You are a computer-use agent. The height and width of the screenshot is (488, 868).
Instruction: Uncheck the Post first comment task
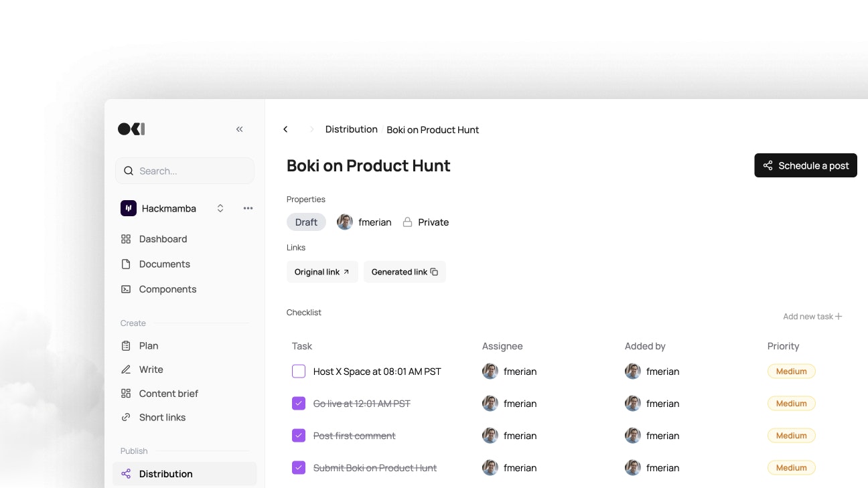[299, 436]
